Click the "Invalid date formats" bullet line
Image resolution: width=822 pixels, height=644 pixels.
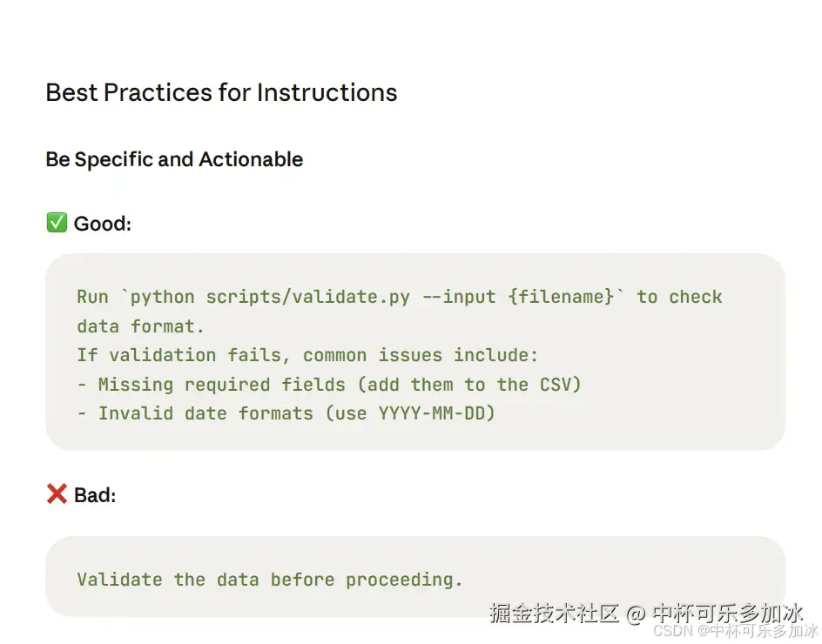[x=286, y=413]
